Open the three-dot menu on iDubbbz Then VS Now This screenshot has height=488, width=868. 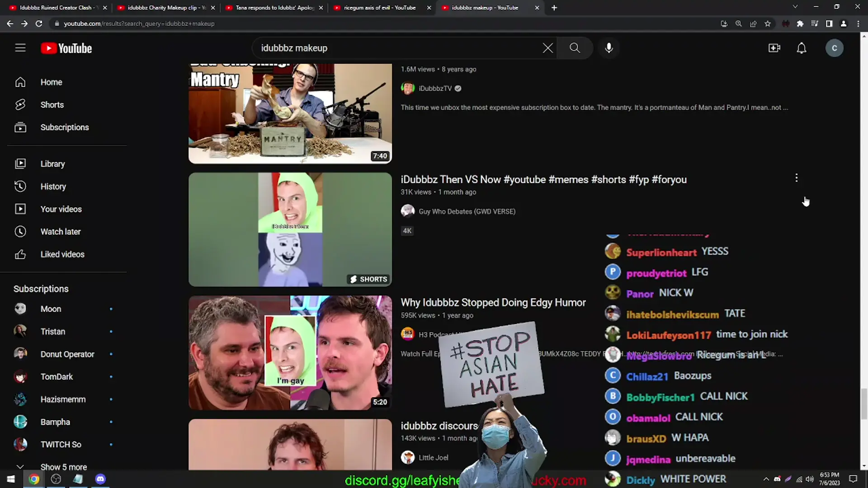[796, 178]
